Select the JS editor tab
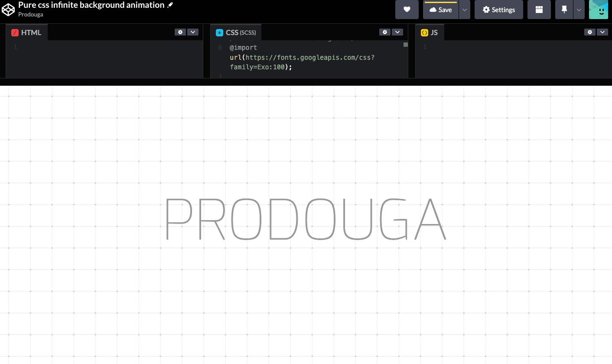Viewport: 612px width, 364px height. [x=430, y=32]
